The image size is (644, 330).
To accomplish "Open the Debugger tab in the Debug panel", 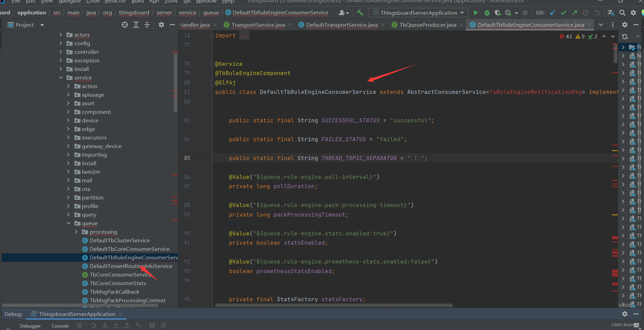I will pos(30,326).
